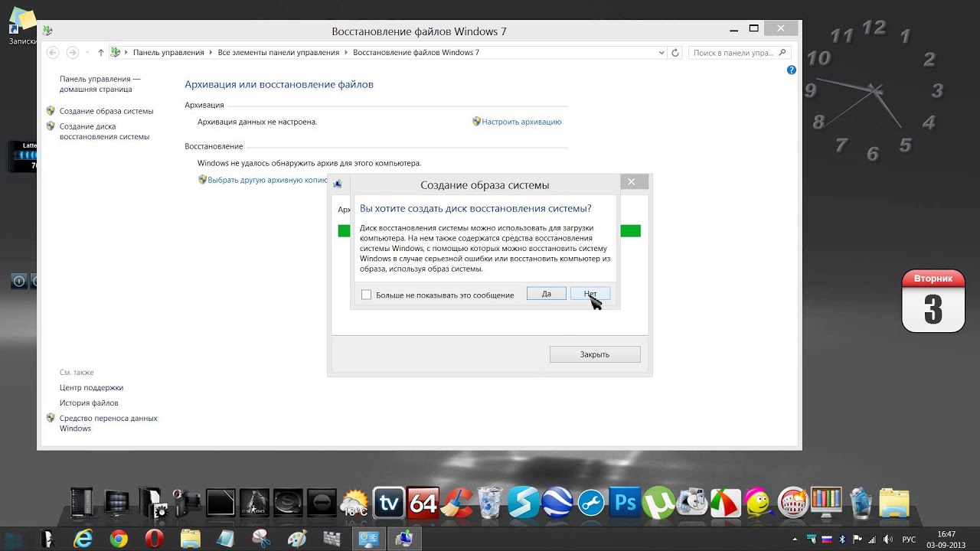980x551 pixels.
Task: Click the 'Нет' button in the dialog
Action: coord(590,294)
